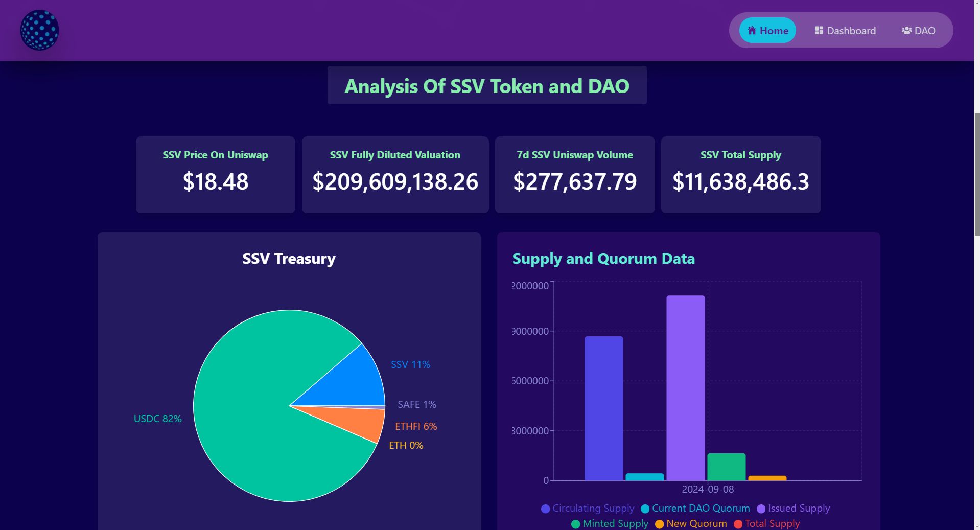Screen dimensions: 980x530
Task: Click the 'ETHFI 6%' pie label
Action: click(x=416, y=426)
